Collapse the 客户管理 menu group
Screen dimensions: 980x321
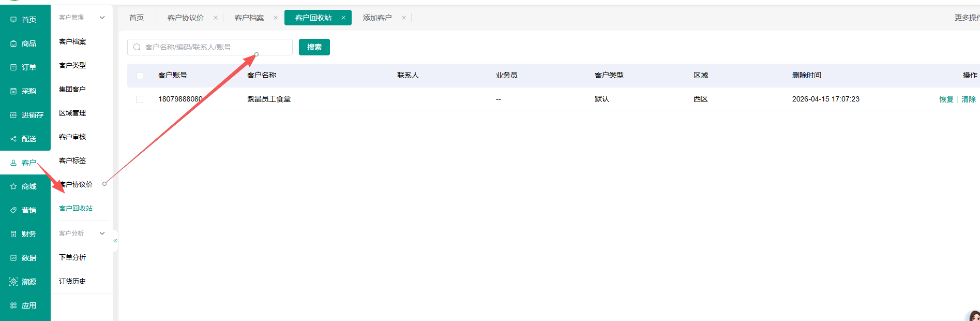[102, 18]
